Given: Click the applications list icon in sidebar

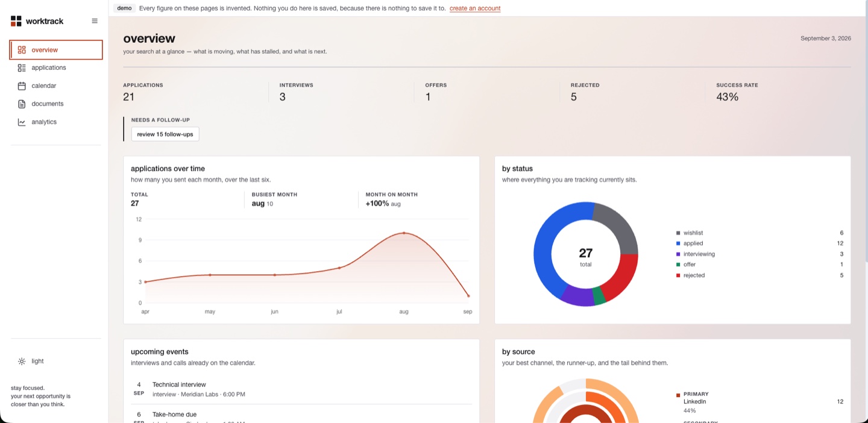Looking at the screenshot, I should (x=22, y=68).
